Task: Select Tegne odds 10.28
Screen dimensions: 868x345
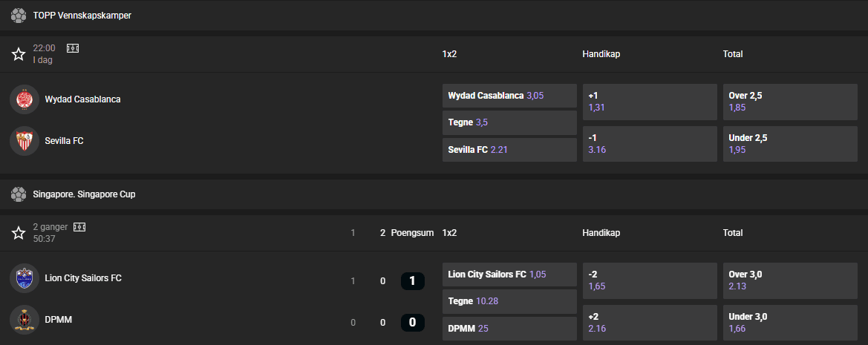Action: pos(509,301)
